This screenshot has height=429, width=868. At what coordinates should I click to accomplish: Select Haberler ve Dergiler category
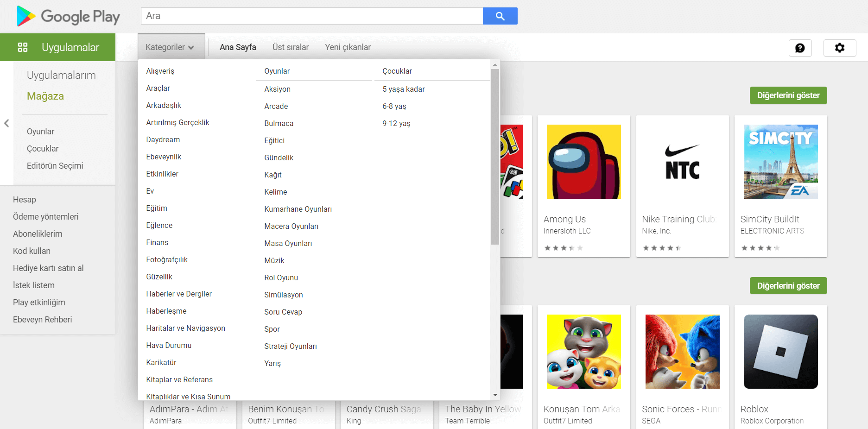pos(179,294)
